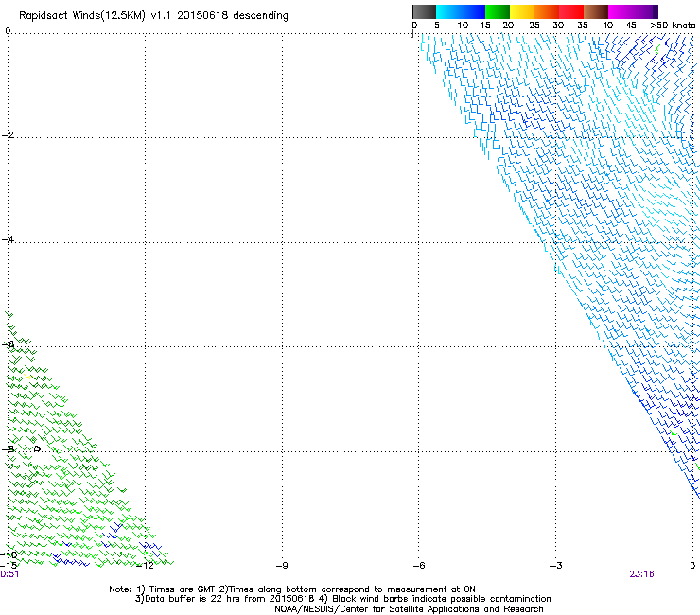
Task: Click the "-4" latitude axis label
Action: (8, 239)
